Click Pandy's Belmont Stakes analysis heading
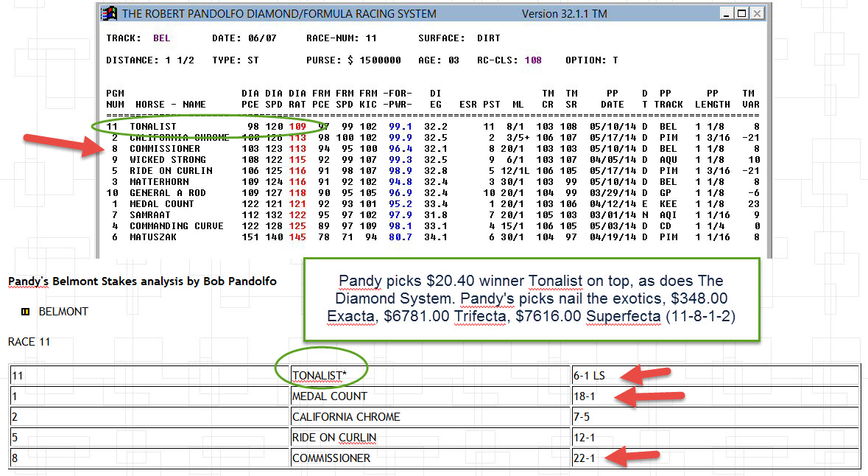 [x=142, y=281]
